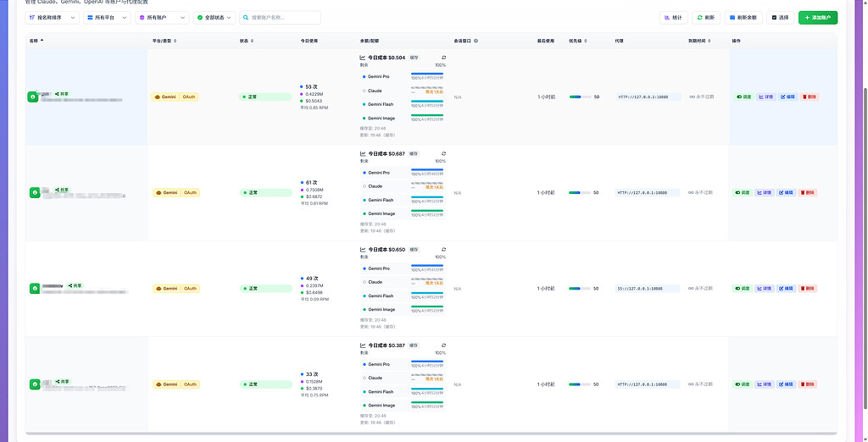Open the 所有账户 accounts dropdown

click(x=162, y=18)
